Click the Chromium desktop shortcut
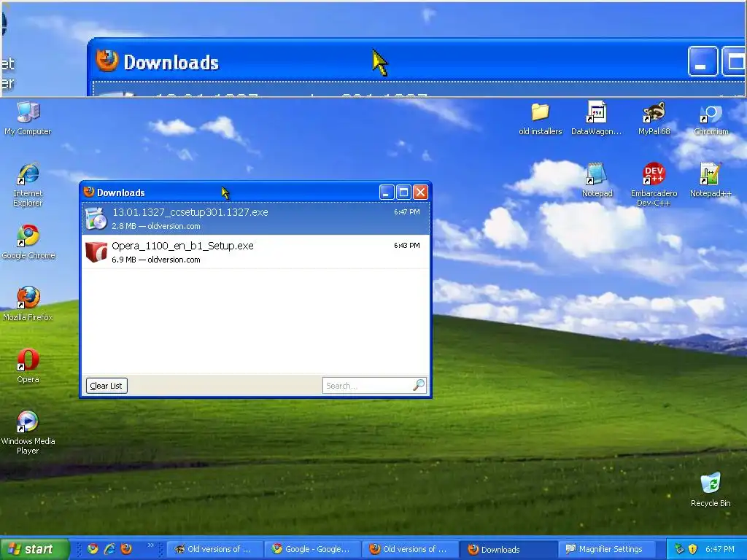Screen dimensions: 747x560 click(711, 118)
